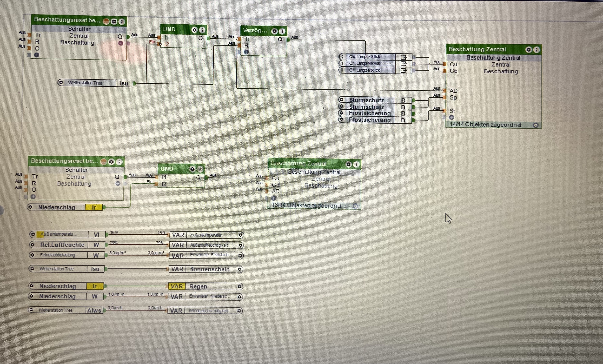
Task: Click orange status circle on lower Beschattungsreset block
Action: coord(104,162)
